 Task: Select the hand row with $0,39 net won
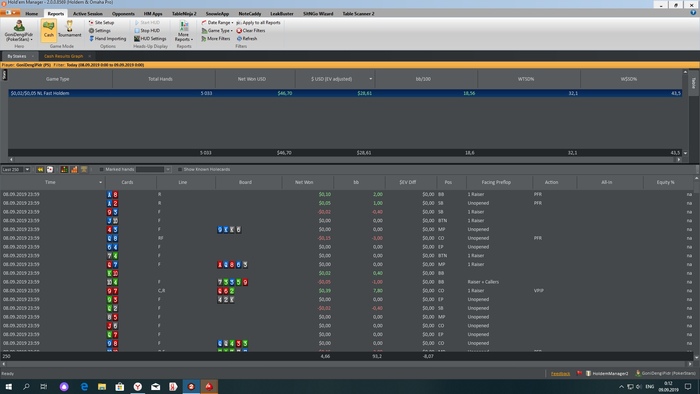pyautogui.click(x=347, y=290)
